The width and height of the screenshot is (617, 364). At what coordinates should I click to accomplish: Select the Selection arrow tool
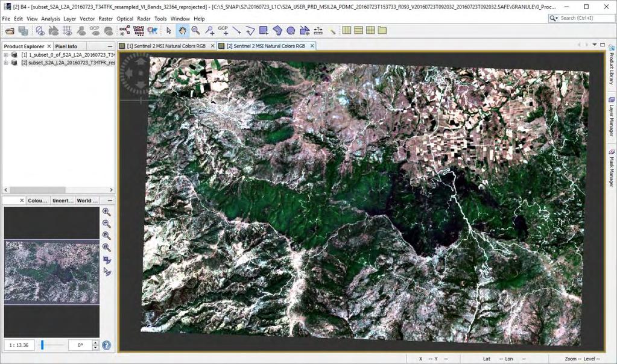pos(169,31)
